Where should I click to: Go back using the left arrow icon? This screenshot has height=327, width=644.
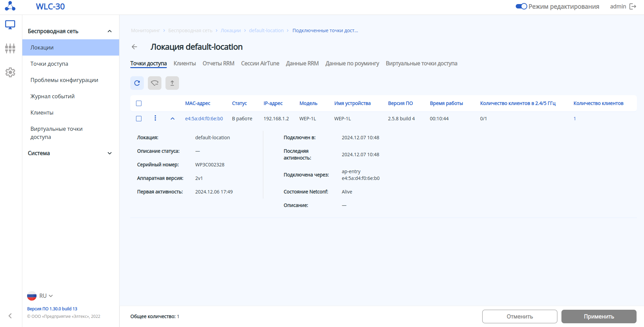click(134, 47)
